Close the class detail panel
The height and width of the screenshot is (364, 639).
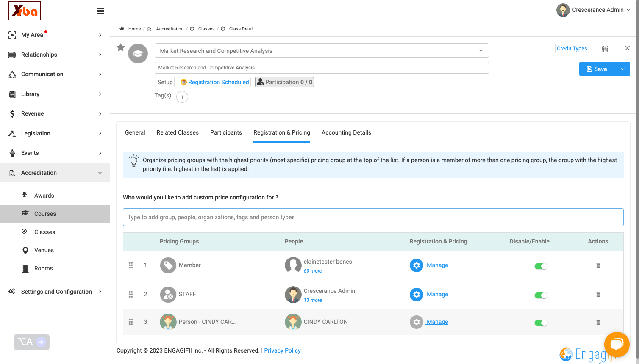click(628, 48)
